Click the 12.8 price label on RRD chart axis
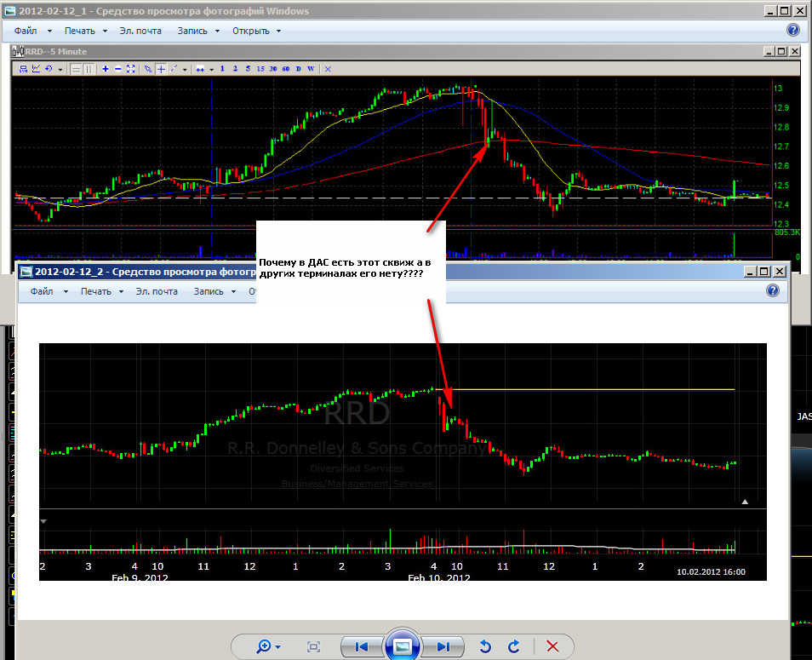Screen dimensions: 812x660 click(781, 128)
